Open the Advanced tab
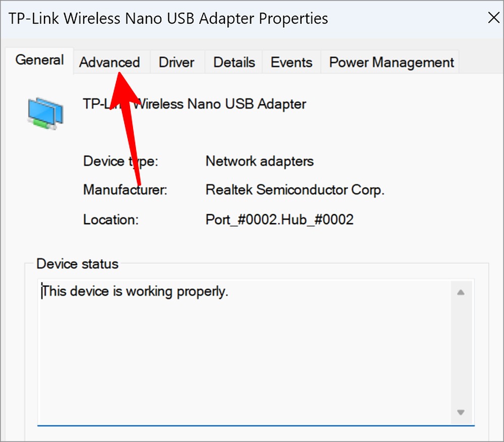This screenshot has height=442, width=504. coord(109,62)
